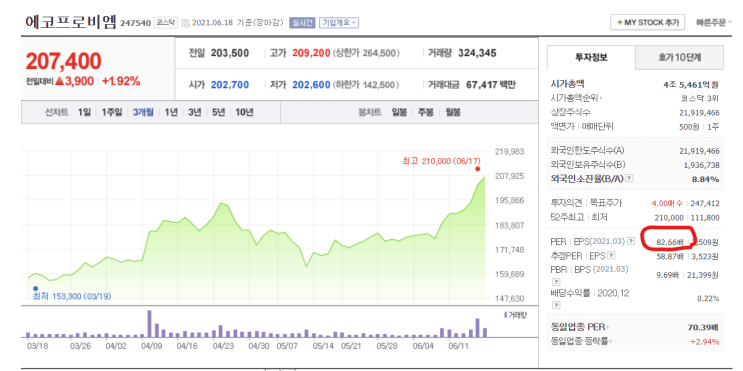Image resolution: width=743 pixels, height=371 pixels.
Task: Click the current price 207,400
Action: (63, 61)
